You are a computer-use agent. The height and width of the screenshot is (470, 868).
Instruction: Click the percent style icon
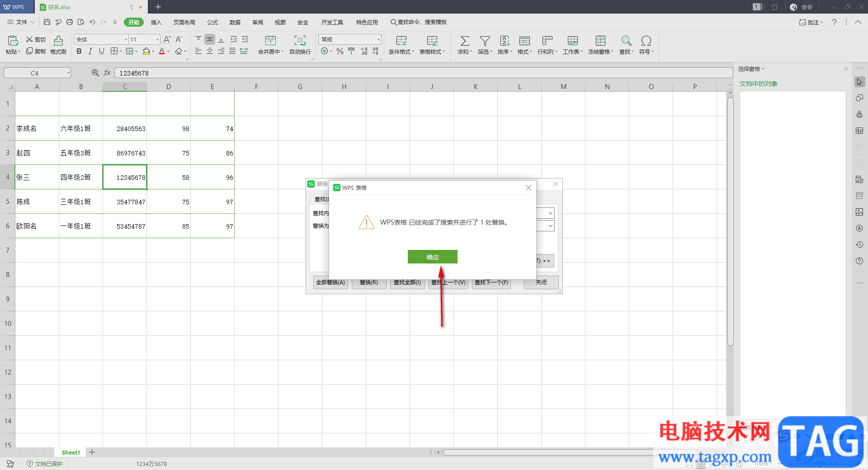point(340,52)
